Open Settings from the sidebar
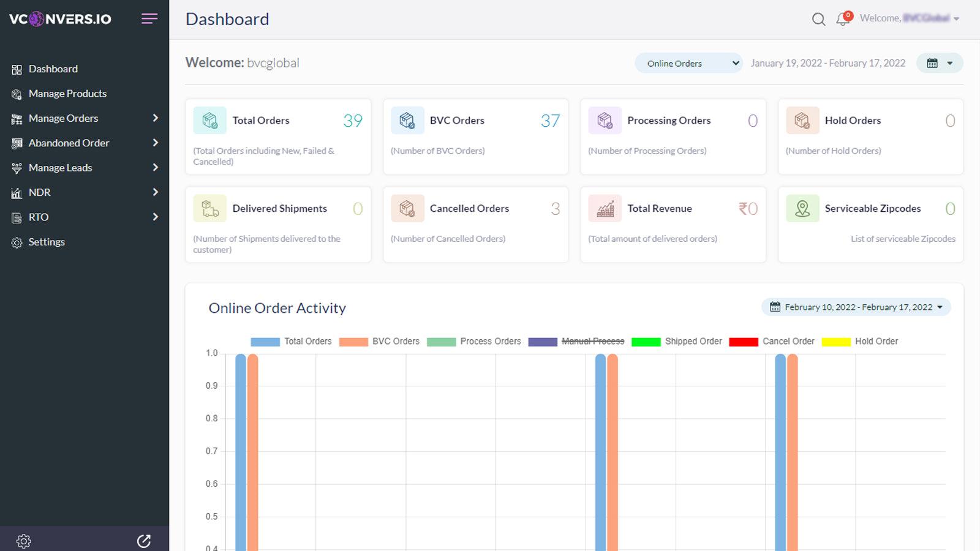Viewport: 980px width, 551px height. pyautogui.click(x=46, y=242)
